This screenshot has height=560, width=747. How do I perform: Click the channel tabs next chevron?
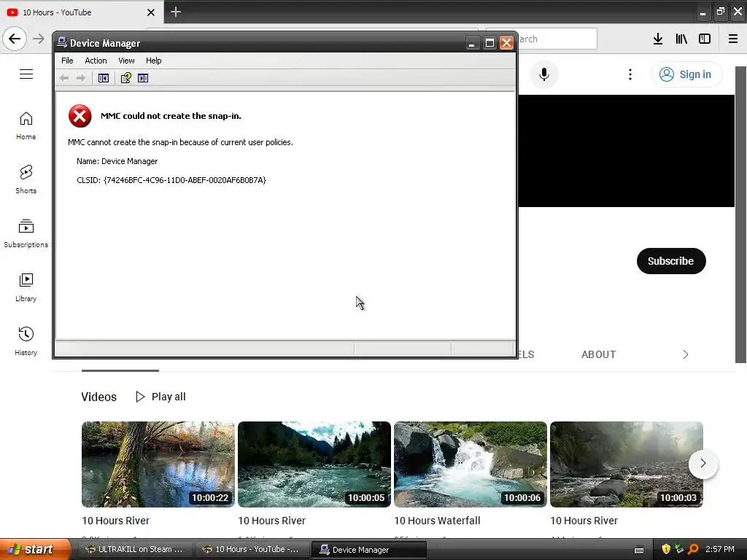click(686, 354)
